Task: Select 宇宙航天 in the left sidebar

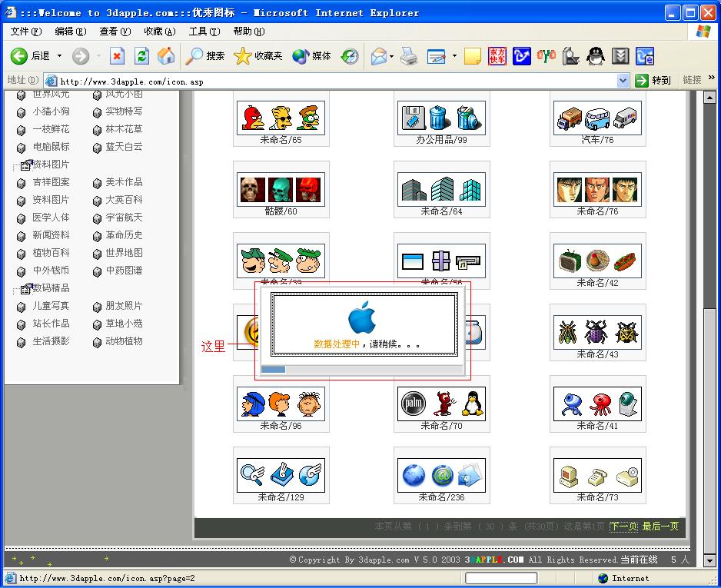Action: point(124,218)
